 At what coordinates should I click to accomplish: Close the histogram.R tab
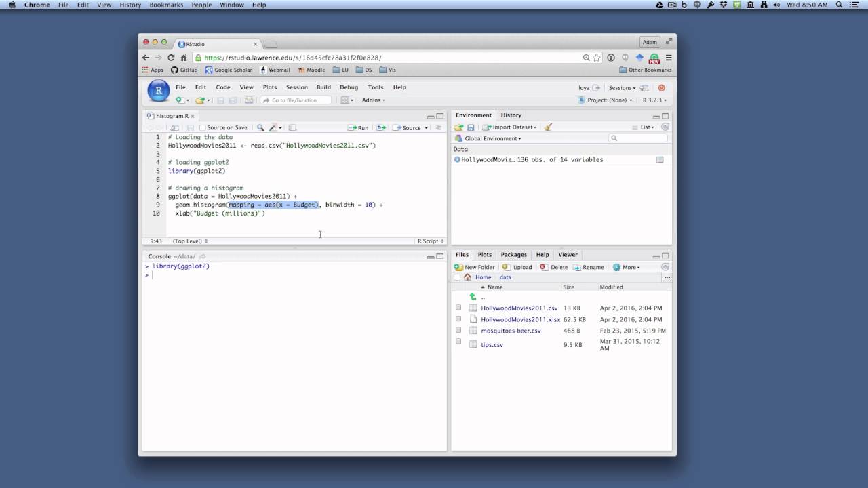pyautogui.click(x=193, y=116)
